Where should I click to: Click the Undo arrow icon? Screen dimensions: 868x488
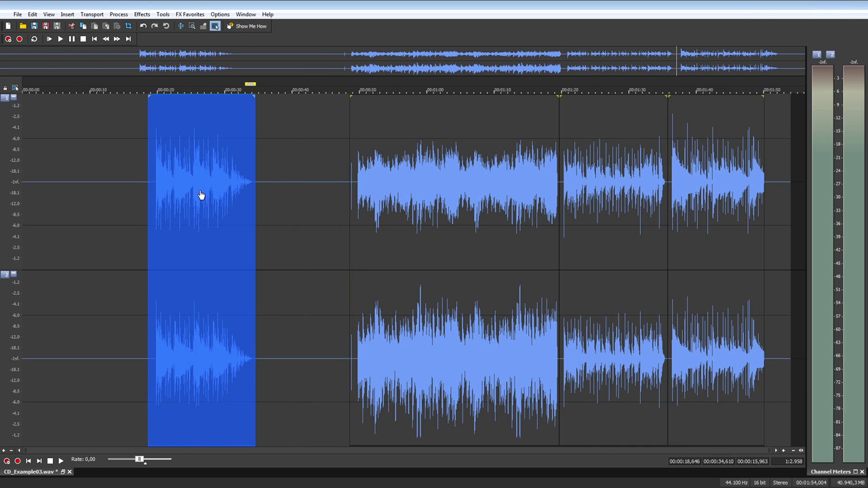click(143, 26)
